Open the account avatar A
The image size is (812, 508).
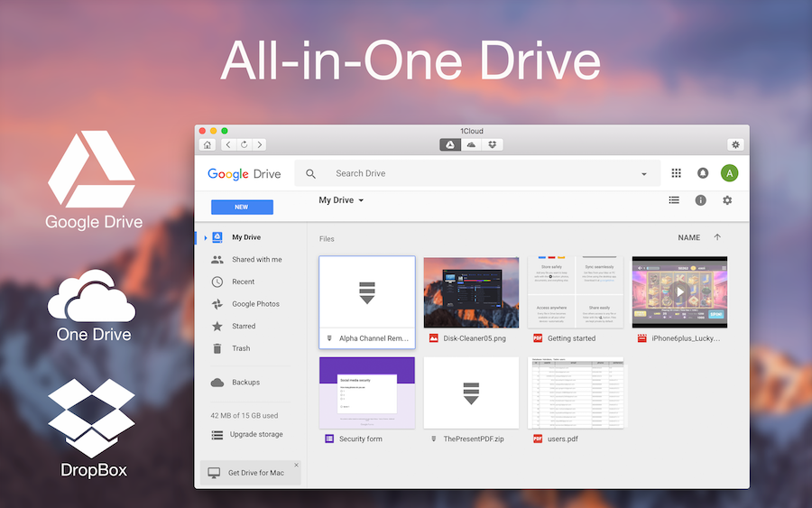(729, 173)
